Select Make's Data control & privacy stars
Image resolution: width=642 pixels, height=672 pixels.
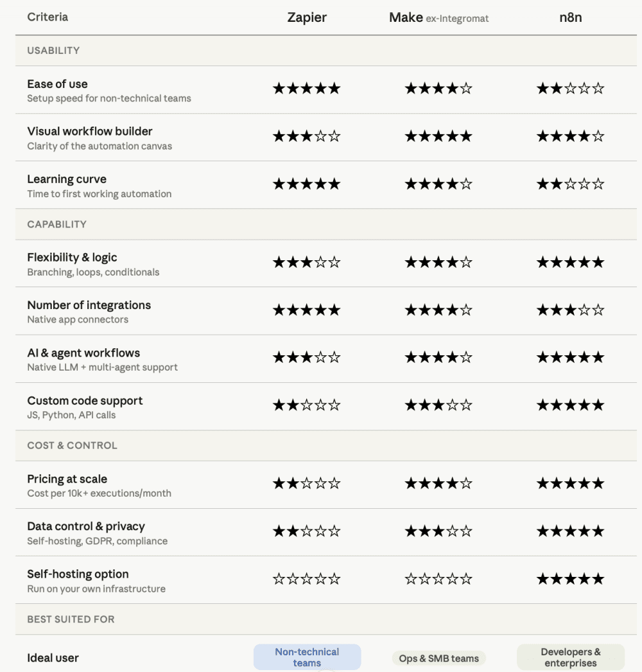click(x=438, y=531)
